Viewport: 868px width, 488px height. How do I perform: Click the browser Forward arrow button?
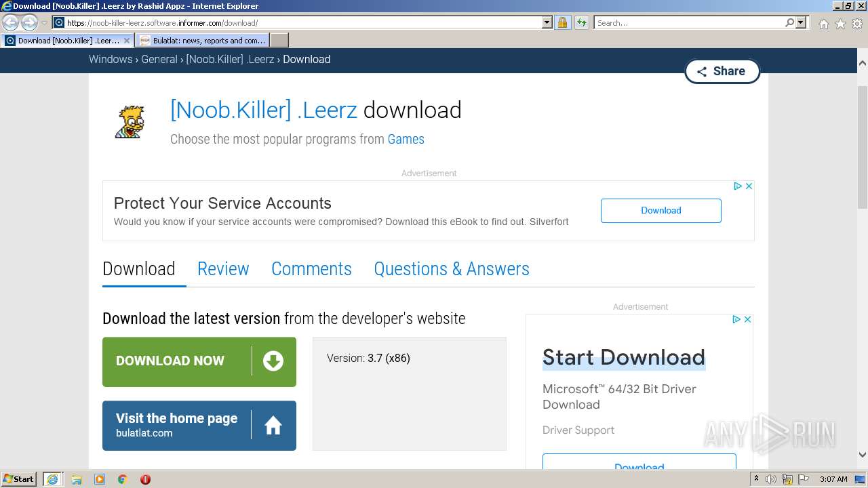point(29,22)
